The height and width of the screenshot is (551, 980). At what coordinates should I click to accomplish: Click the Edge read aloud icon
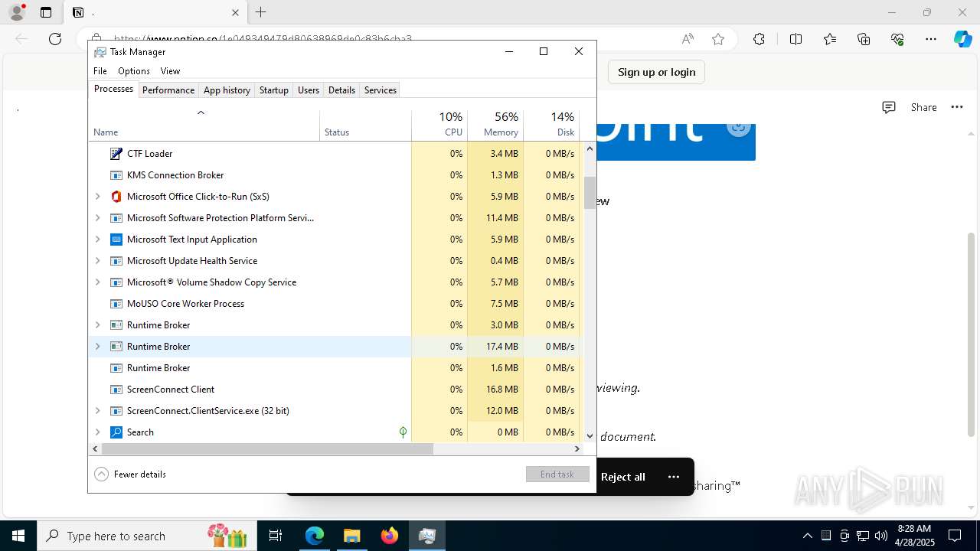pos(688,39)
